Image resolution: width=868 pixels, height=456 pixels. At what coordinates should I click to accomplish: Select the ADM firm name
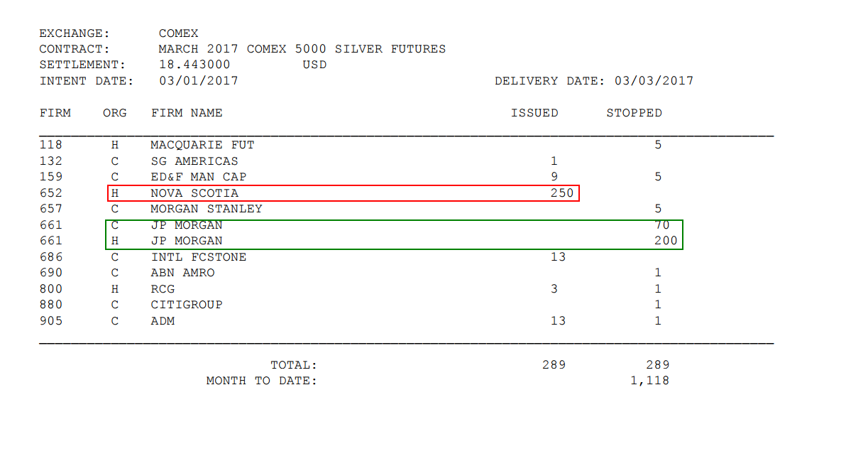click(163, 321)
